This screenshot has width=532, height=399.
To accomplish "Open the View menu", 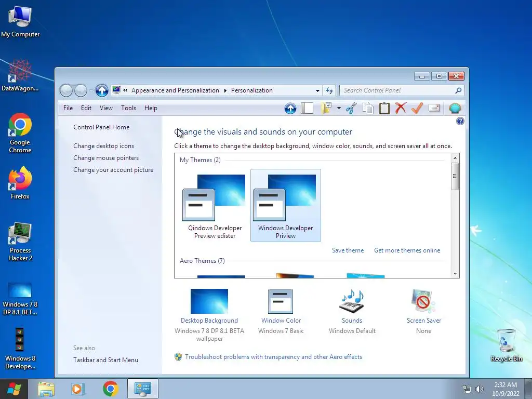I will pos(106,108).
